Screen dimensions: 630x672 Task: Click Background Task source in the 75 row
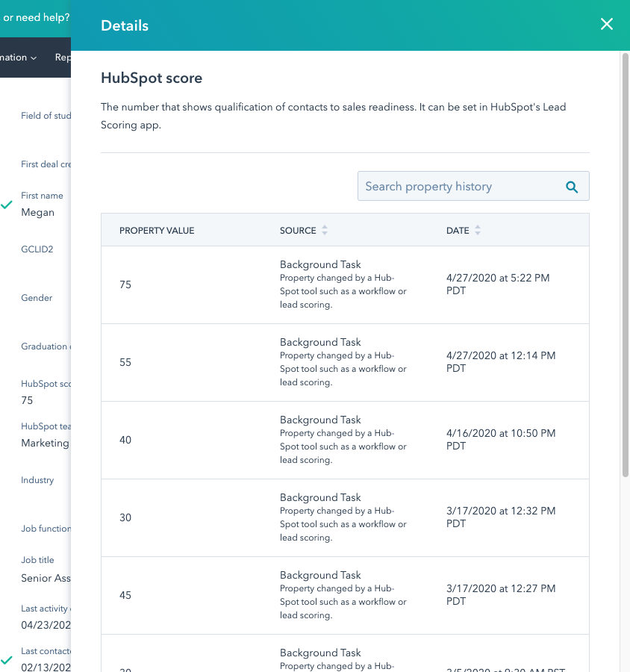pyautogui.click(x=320, y=264)
